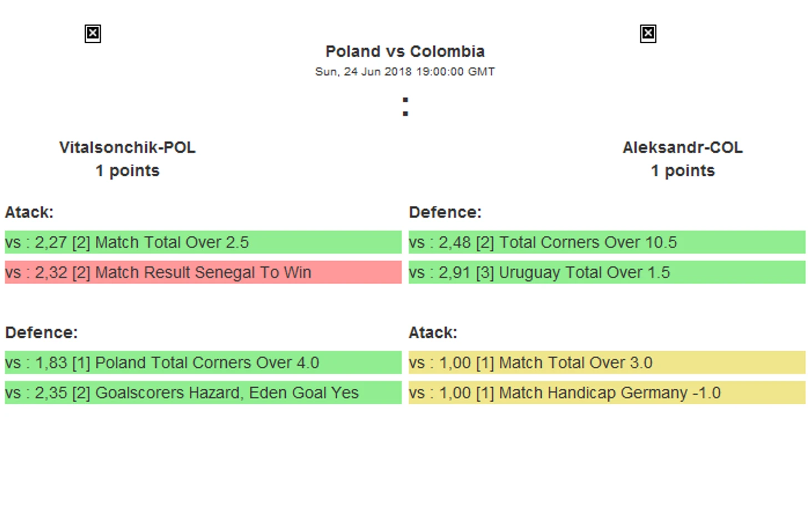Select the Vitalsonchik-POL player name
The height and width of the screenshot is (532, 810).
click(x=128, y=148)
